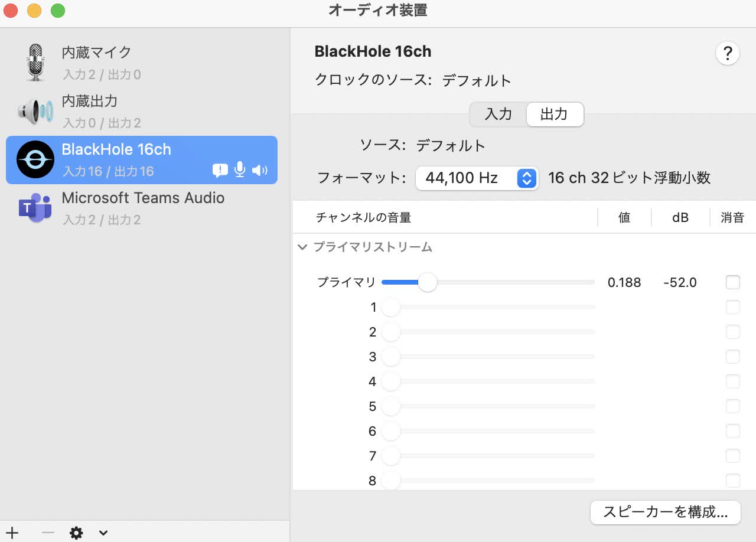Collapse the プライマリストリーム section
Image resolution: width=756 pixels, height=542 pixels.
pyautogui.click(x=302, y=247)
